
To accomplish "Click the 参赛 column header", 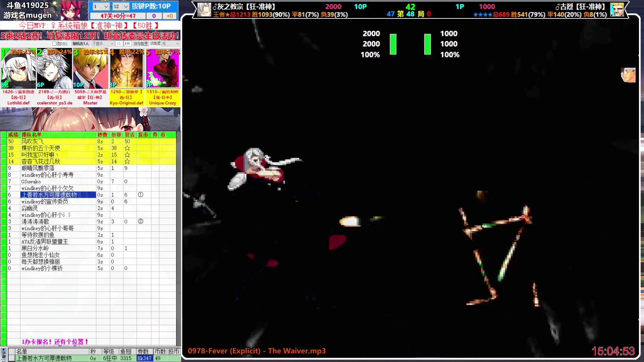I will (116, 135).
